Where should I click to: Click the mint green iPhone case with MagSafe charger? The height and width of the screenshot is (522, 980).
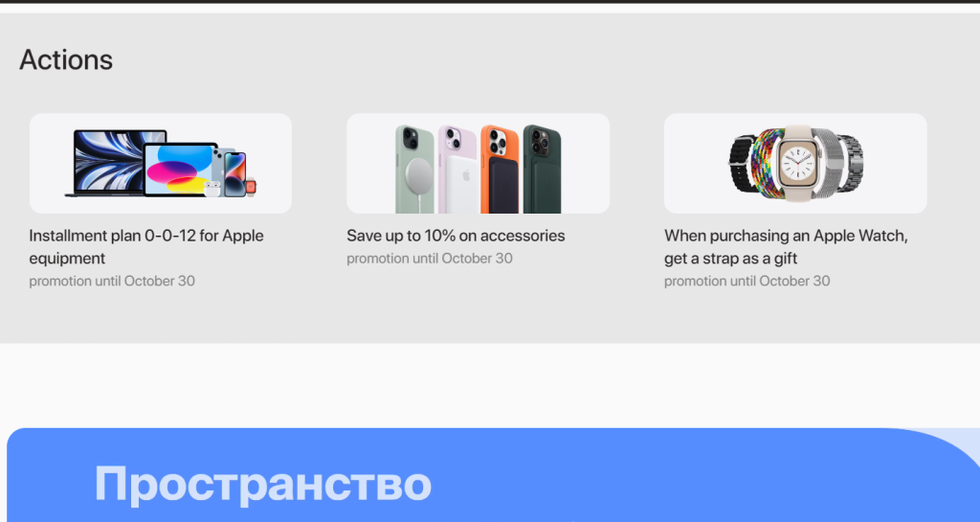click(415, 170)
